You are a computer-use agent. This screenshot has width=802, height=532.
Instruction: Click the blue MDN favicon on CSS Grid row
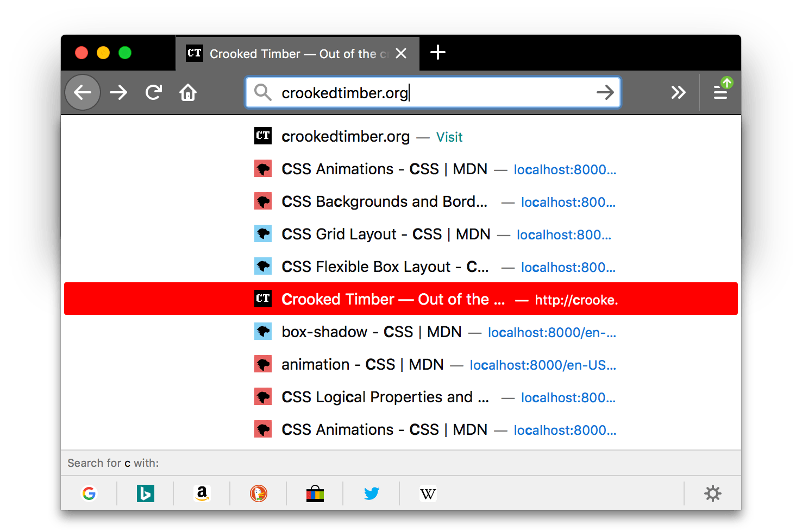pos(263,233)
